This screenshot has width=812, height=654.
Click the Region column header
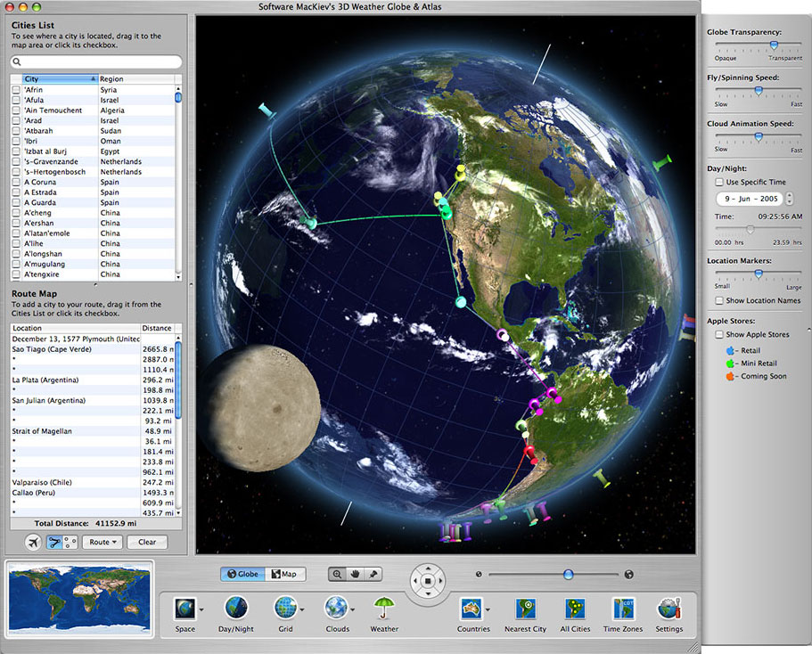tap(136, 79)
